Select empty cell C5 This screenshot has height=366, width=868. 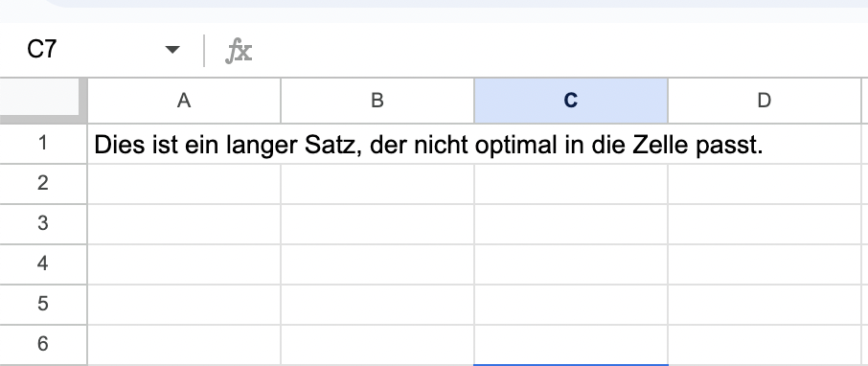pyautogui.click(x=571, y=305)
